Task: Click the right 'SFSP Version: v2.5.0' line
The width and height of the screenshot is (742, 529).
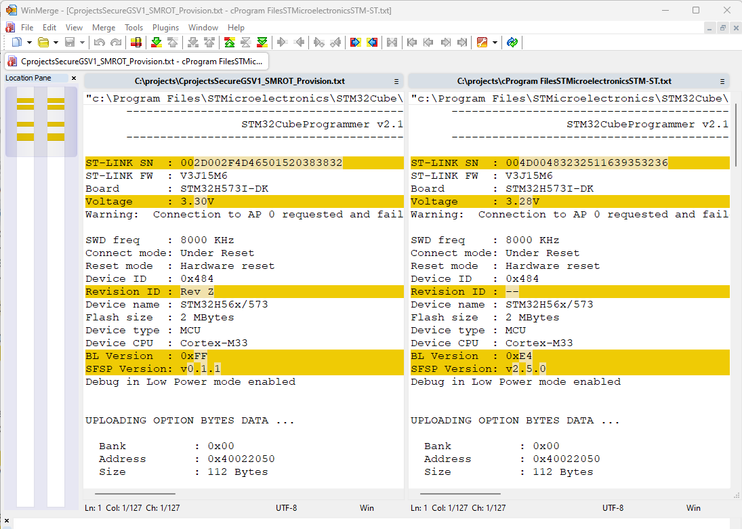Action: (x=570, y=369)
